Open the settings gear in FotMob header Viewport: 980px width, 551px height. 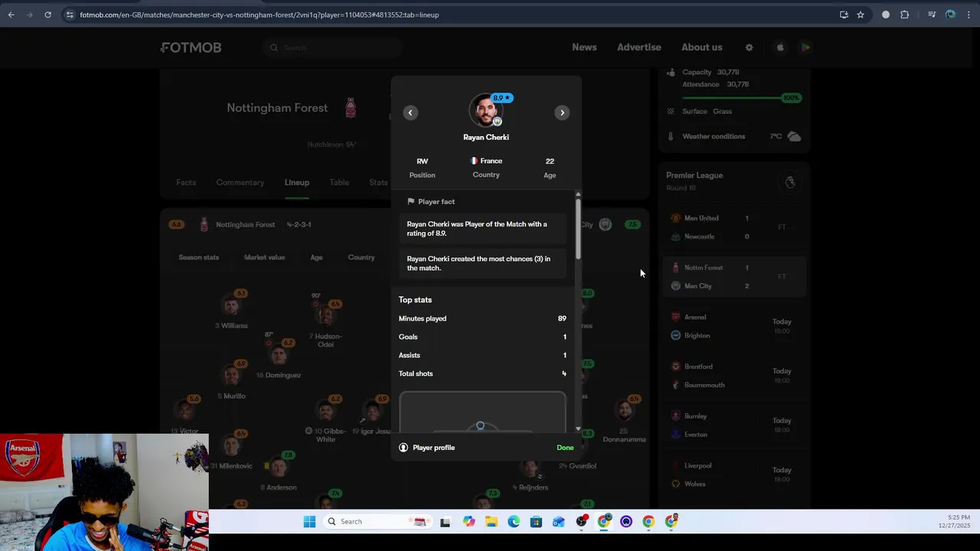[x=749, y=47]
